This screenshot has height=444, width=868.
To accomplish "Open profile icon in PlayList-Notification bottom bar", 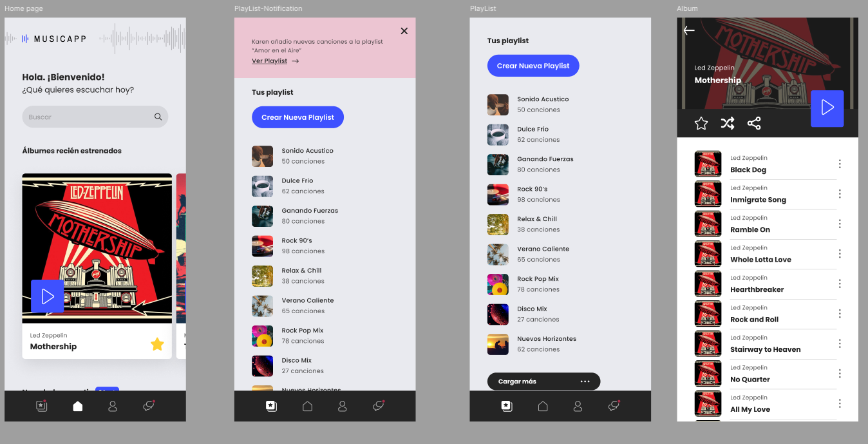I will (343, 406).
